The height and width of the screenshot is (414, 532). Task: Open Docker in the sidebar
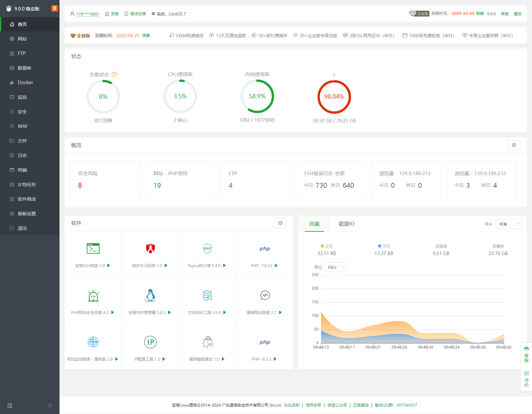[25, 83]
